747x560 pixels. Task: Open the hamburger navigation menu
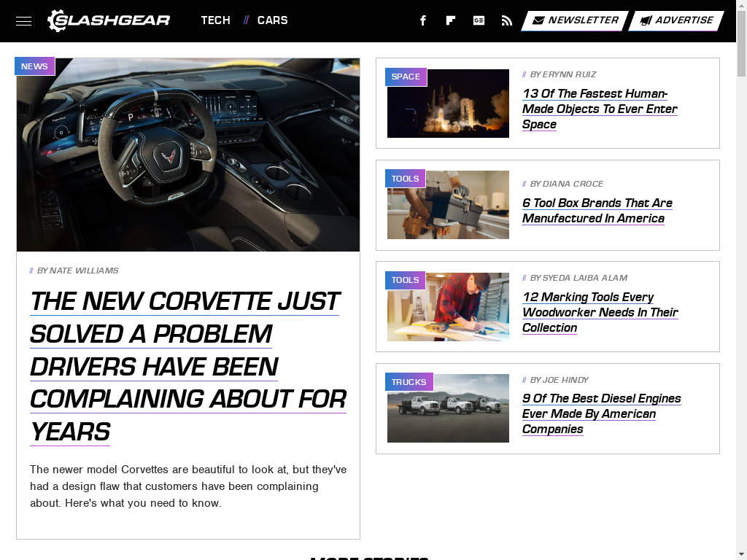pyautogui.click(x=24, y=21)
